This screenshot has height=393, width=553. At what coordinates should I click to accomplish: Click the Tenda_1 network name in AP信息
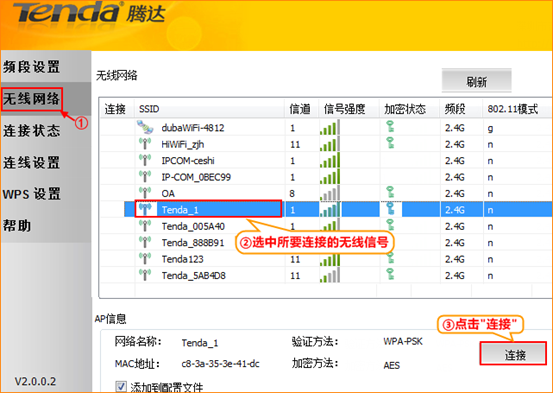click(x=200, y=343)
